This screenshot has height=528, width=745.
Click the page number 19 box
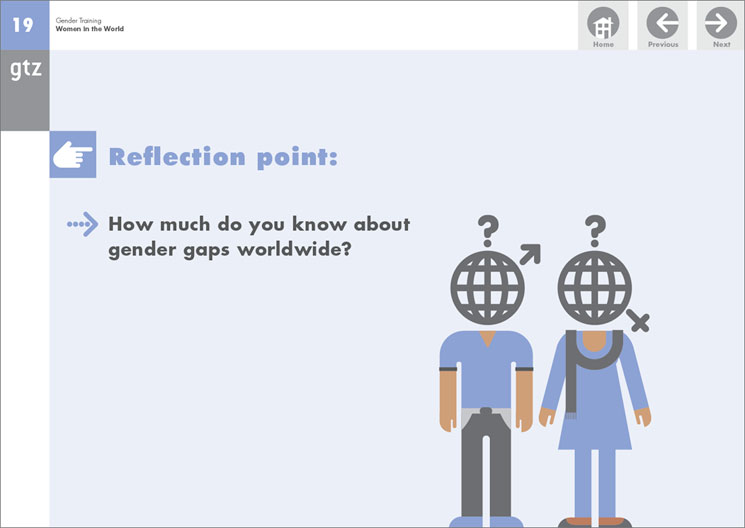[x=24, y=25]
